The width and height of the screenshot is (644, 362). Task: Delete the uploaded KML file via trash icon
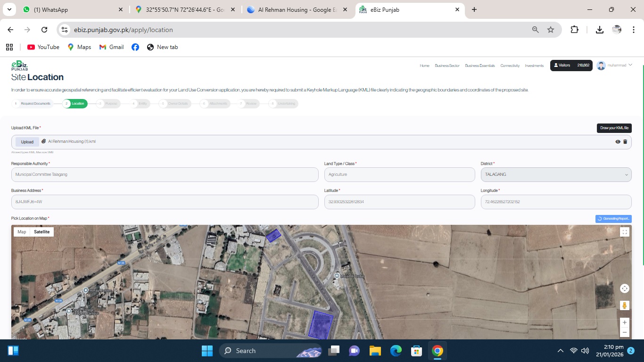(625, 142)
